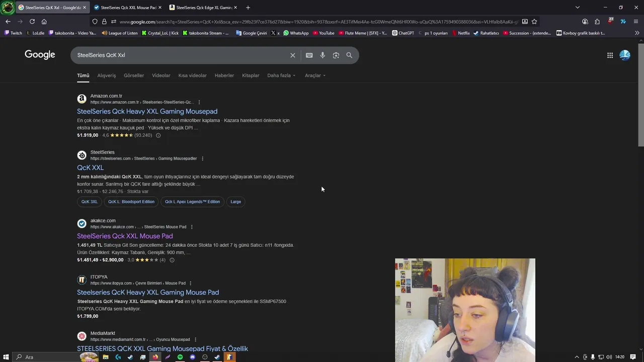Open more options for MediaMarkt result
644x362 pixels.
pos(195,339)
